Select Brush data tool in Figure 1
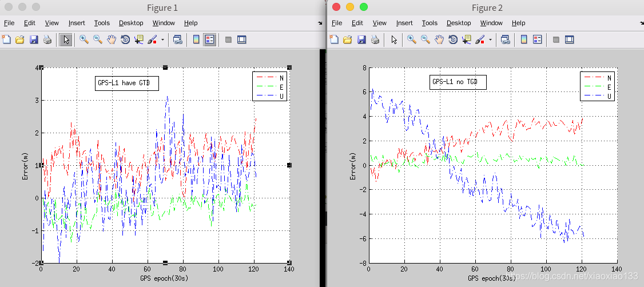This screenshot has height=287, width=644. 152,39
